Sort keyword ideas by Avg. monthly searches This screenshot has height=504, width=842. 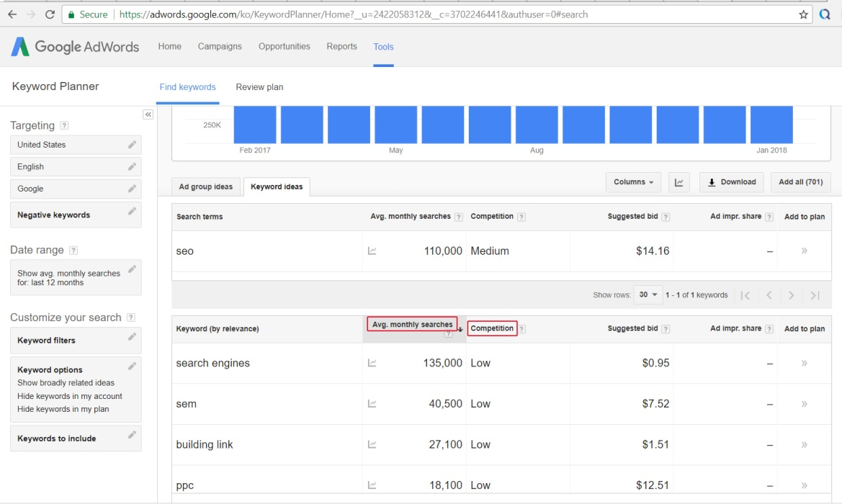(x=413, y=324)
